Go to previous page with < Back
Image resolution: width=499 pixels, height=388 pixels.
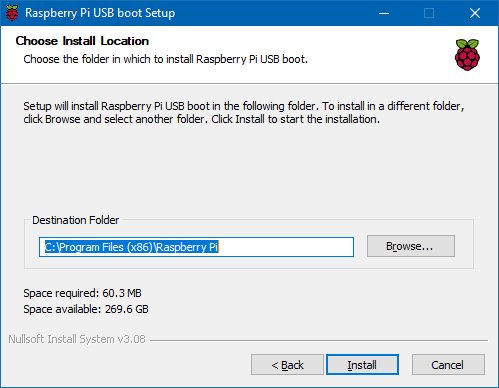click(x=287, y=365)
